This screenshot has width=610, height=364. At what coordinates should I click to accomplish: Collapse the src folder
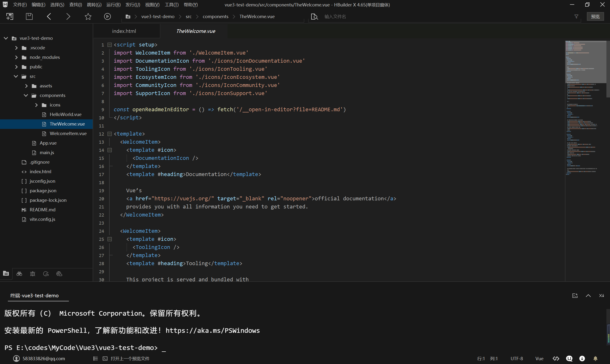pyautogui.click(x=16, y=76)
